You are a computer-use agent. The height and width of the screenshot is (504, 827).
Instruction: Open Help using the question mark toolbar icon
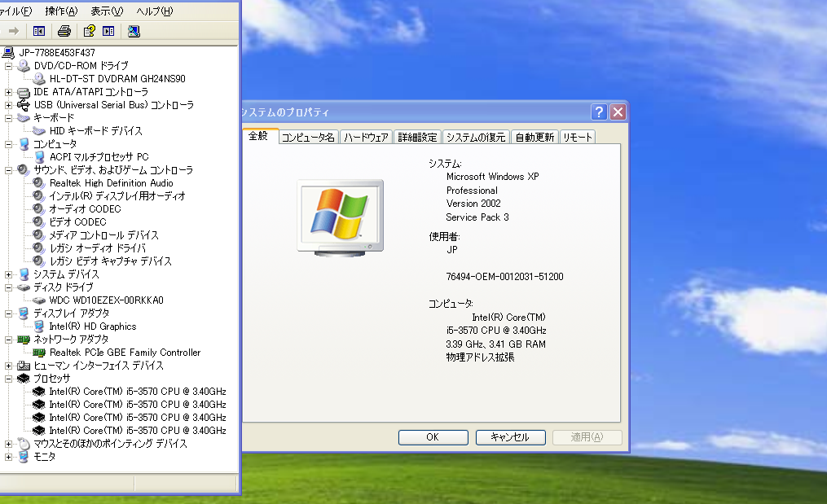pyautogui.click(x=88, y=31)
